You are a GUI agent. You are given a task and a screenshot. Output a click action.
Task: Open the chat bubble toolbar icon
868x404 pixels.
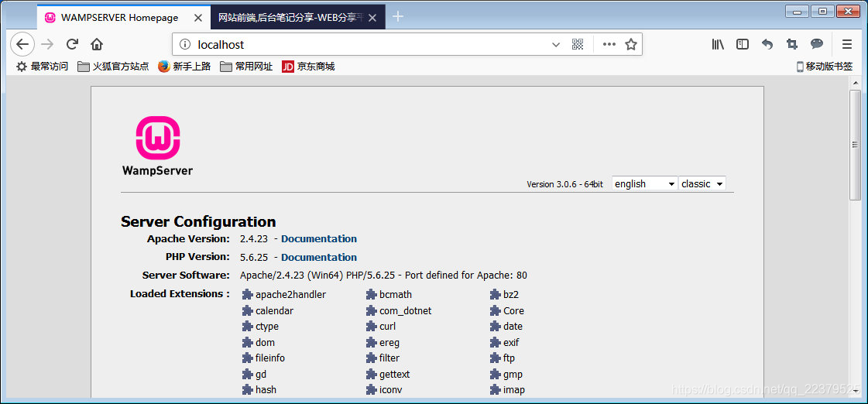[817, 44]
